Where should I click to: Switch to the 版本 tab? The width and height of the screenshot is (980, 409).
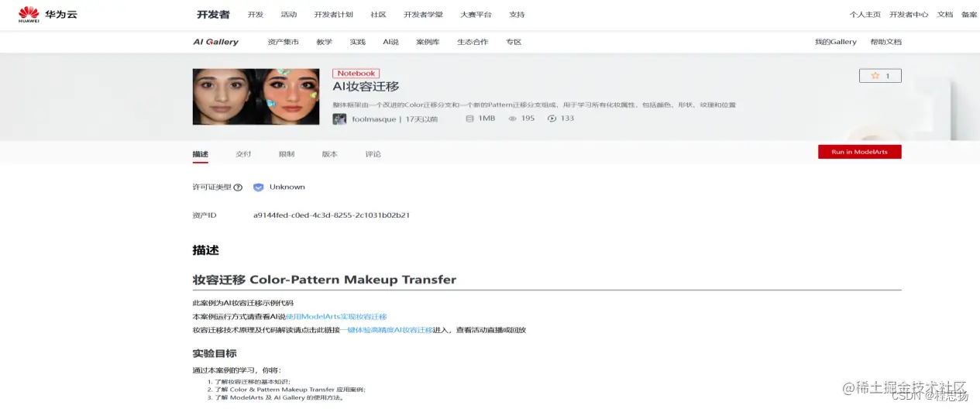330,154
